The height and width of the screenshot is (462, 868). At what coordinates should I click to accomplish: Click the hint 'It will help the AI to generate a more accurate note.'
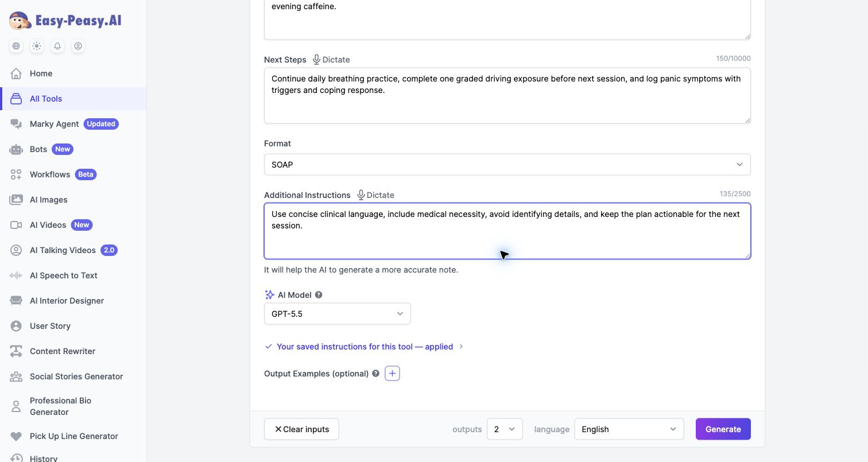coord(361,270)
